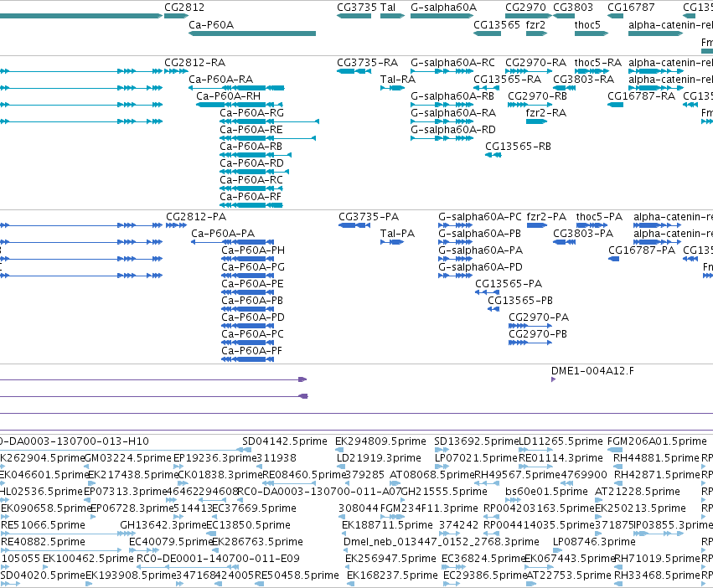Select the thoc5-RA transcript

(x=592, y=71)
